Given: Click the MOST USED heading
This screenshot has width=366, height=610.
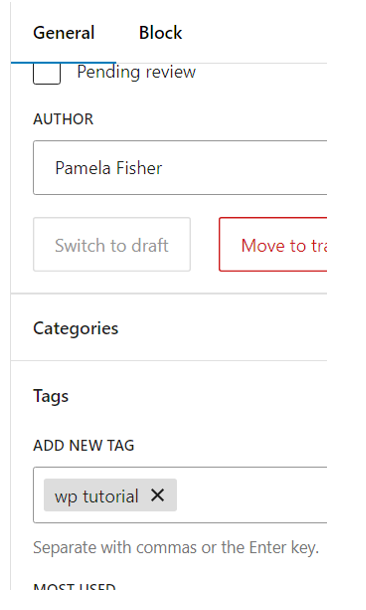Looking at the screenshot, I should [x=74, y=586].
